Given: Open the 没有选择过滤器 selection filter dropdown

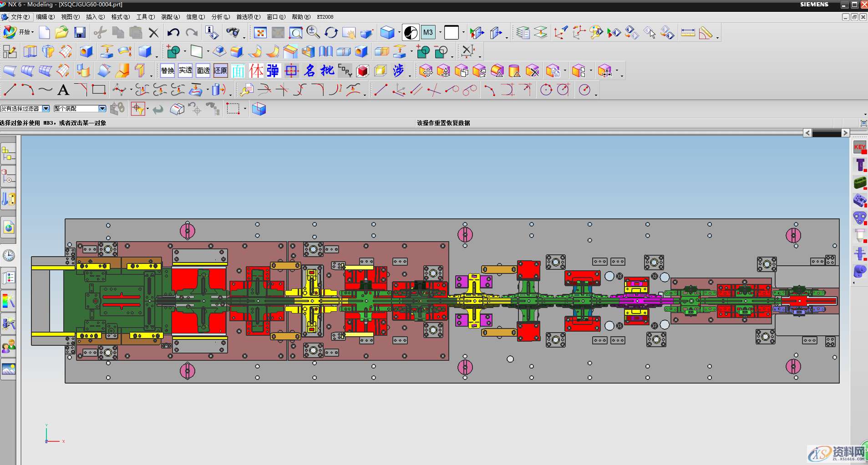Looking at the screenshot, I should tap(46, 109).
